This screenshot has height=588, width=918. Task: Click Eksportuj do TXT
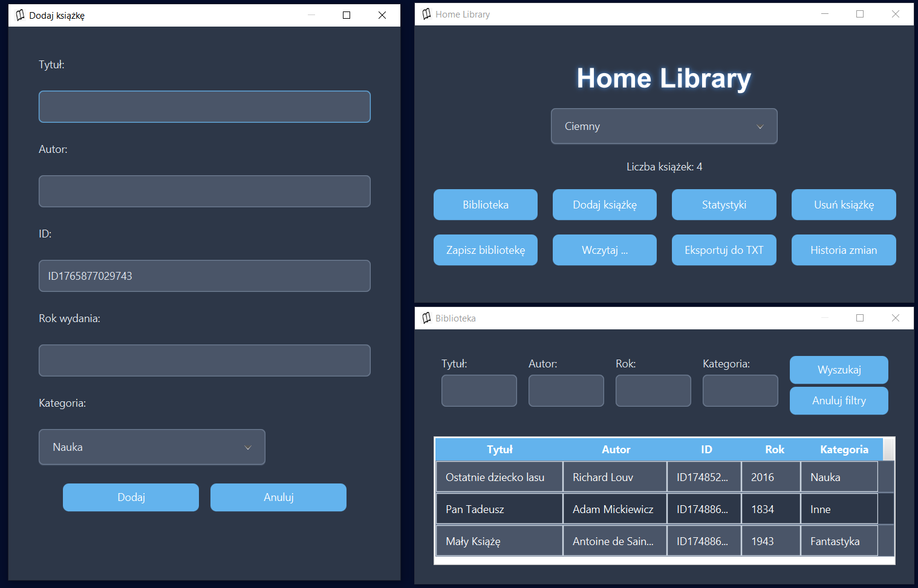tap(723, 250)
